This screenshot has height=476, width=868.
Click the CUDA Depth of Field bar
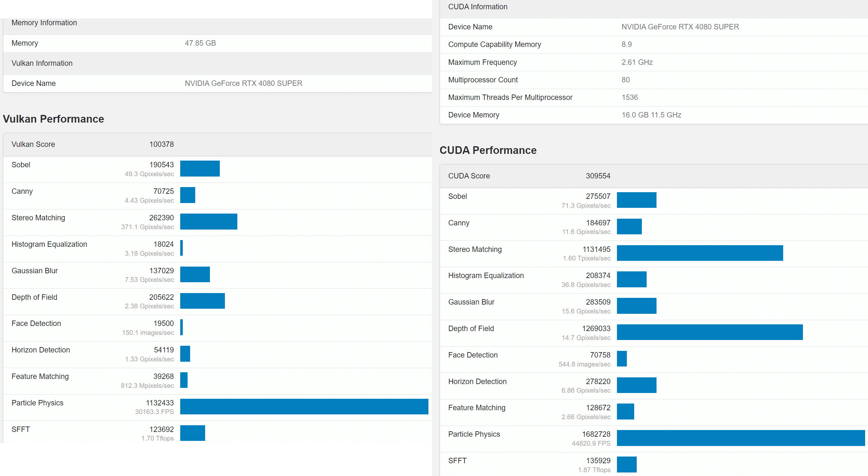[710, 332]
